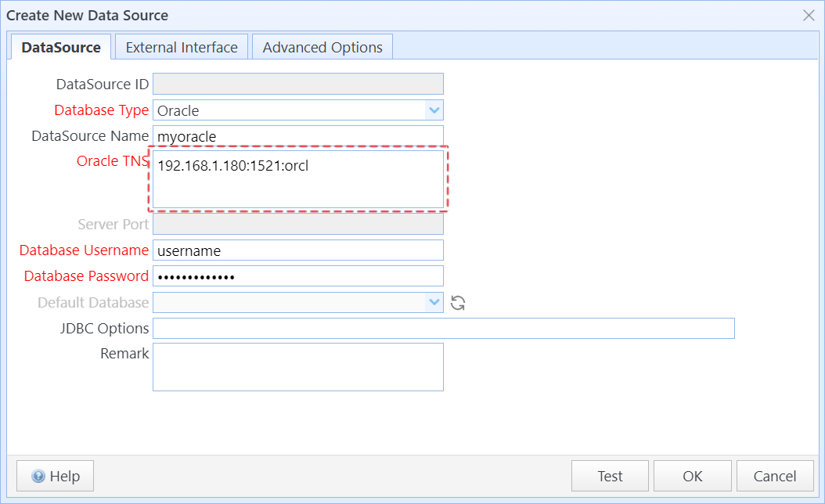Screen dimensions: 825x504
Task: Click the DataSource Name field containing myoracle
Action: coord(297,136)
